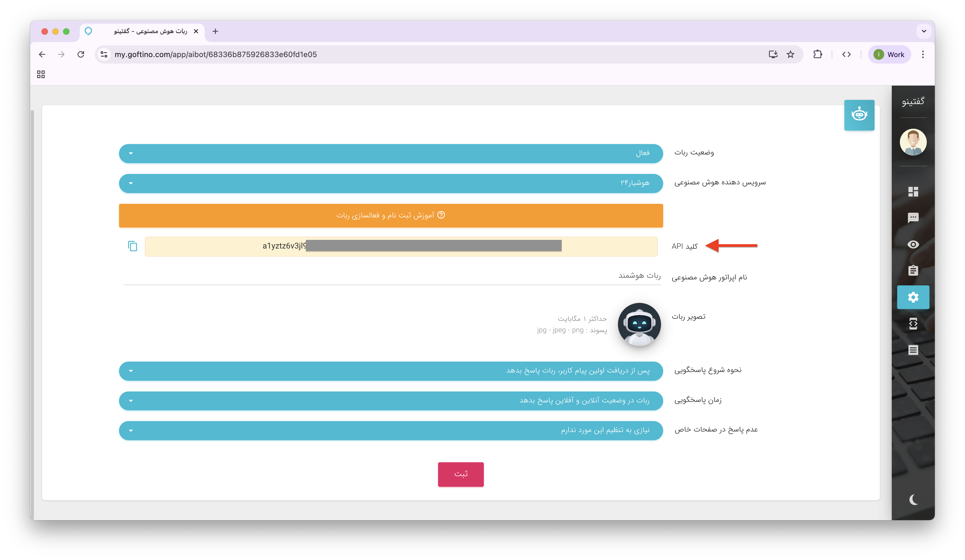Open the bot status dropdown showing فعال
The image size is (965, 560).
[x=391, y=154]
